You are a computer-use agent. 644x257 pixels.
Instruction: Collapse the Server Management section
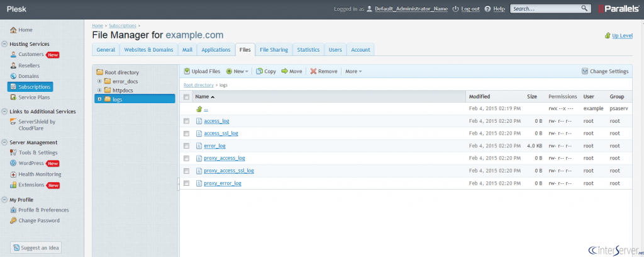(x=4, y=142)
